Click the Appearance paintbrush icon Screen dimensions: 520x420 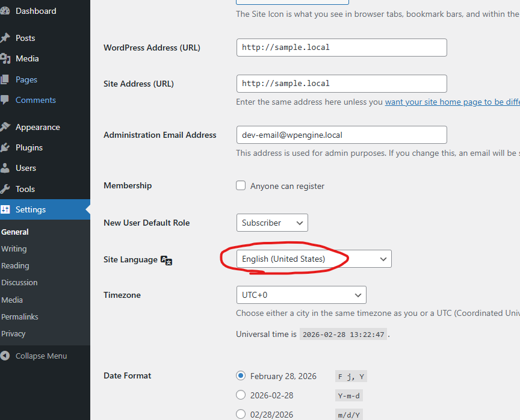coord(5,127)
